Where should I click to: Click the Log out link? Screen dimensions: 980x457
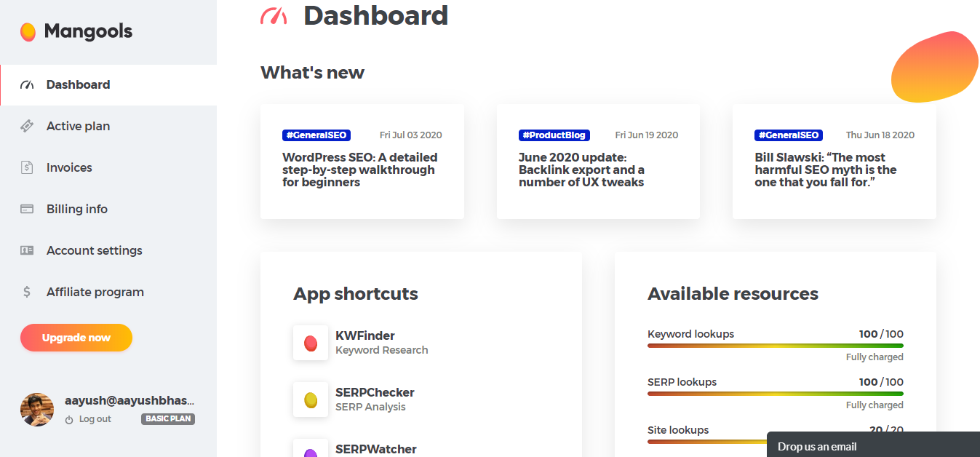click(95, 419)
